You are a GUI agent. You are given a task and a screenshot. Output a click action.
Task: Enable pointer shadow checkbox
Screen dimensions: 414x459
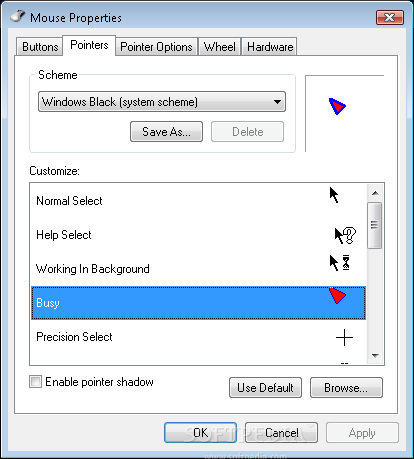36,381
